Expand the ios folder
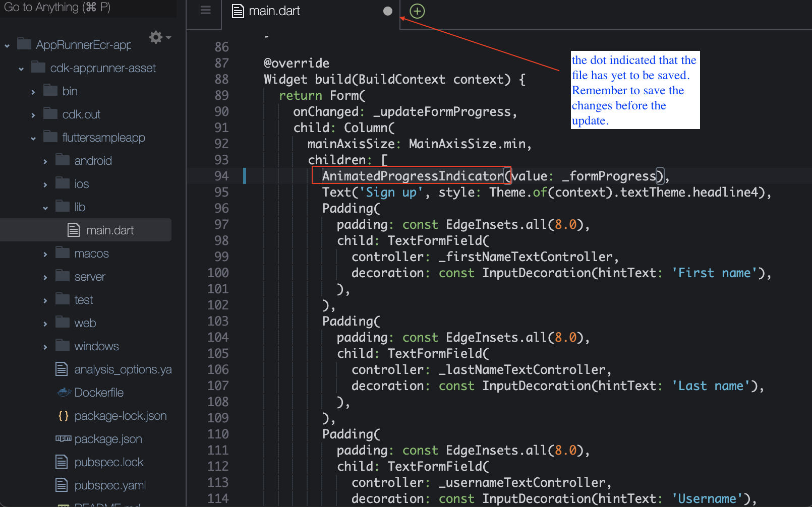Screen dimensions: 812x507 point(45,185)
